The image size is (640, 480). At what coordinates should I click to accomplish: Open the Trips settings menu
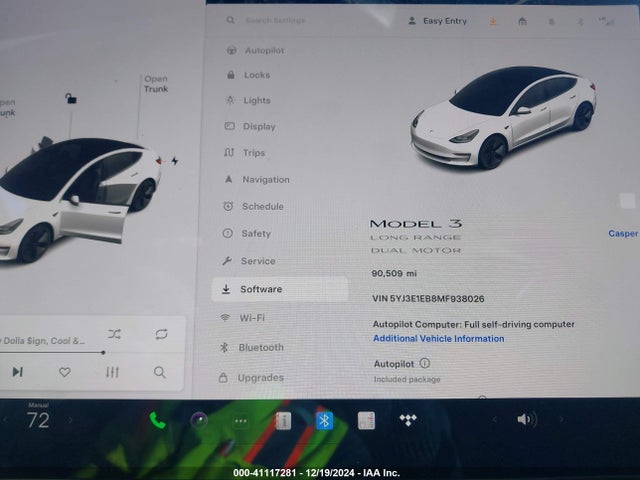[x=244, y=153]
